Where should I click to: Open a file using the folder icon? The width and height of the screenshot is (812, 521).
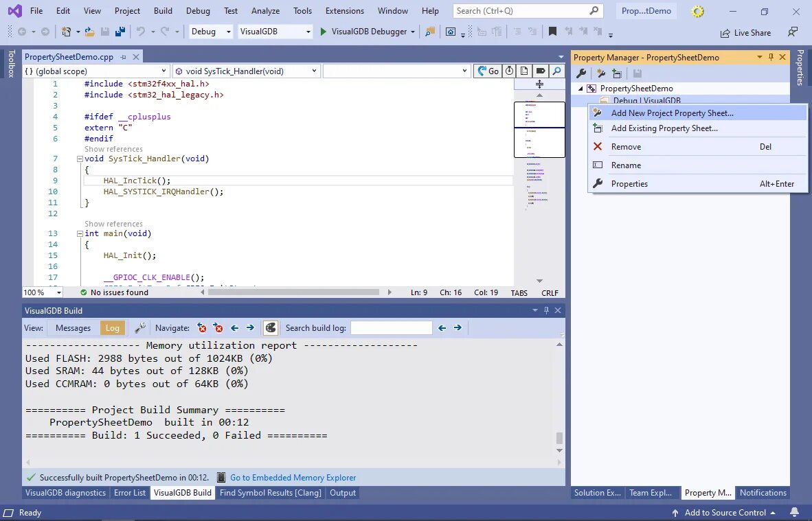coord(89,32)
